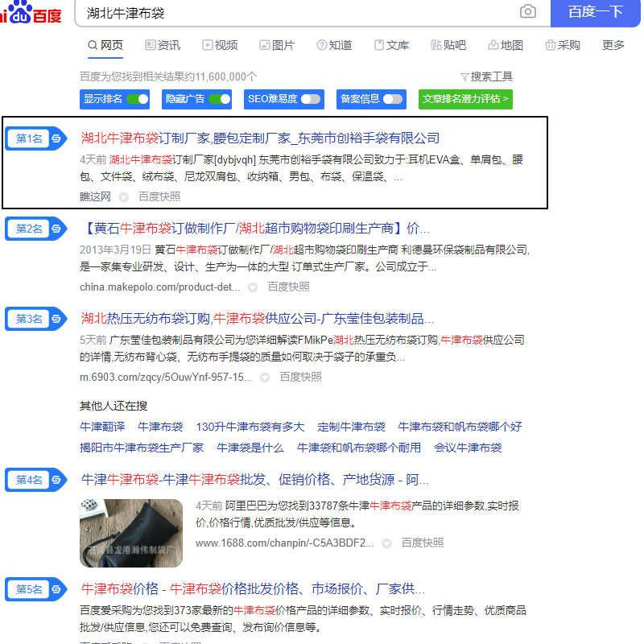Click the 百度一下 search button

[595, 12]
